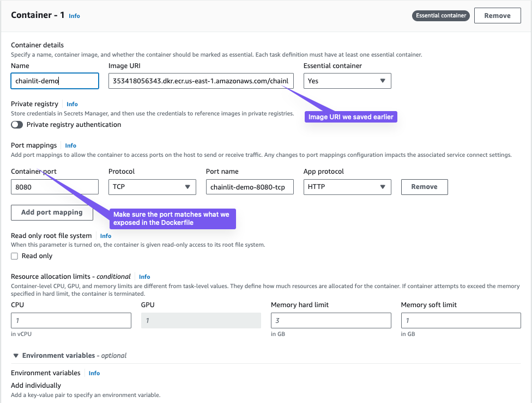Remove Container - 1
The height and width of the screenshot is (403, 532).
click(497, 15)
